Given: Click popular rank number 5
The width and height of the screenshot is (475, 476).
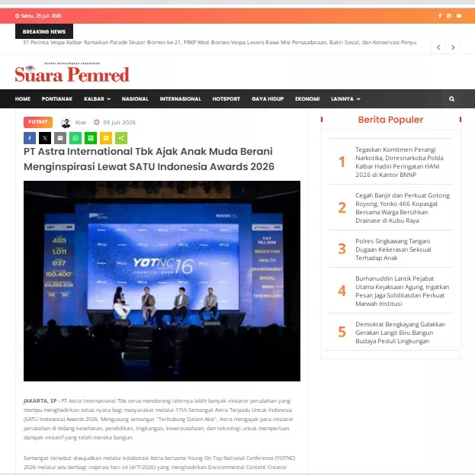Looking at the screenshot, I should point(342,332).
